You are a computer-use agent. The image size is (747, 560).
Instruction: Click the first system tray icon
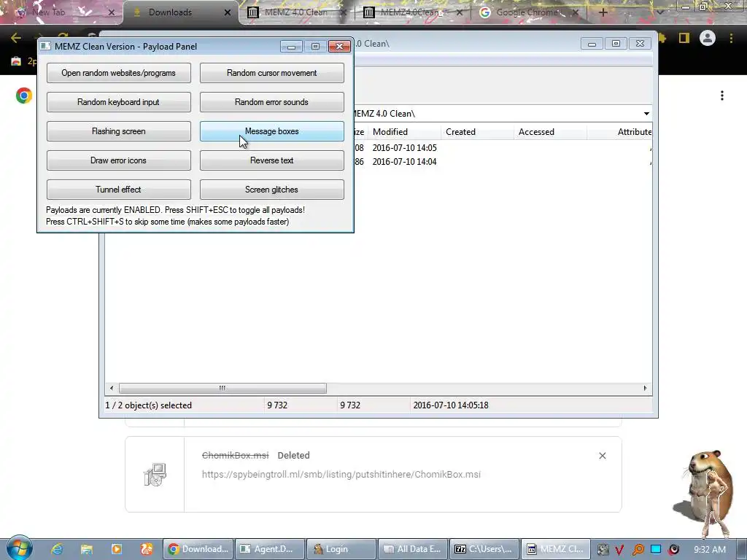pos(603,550)
